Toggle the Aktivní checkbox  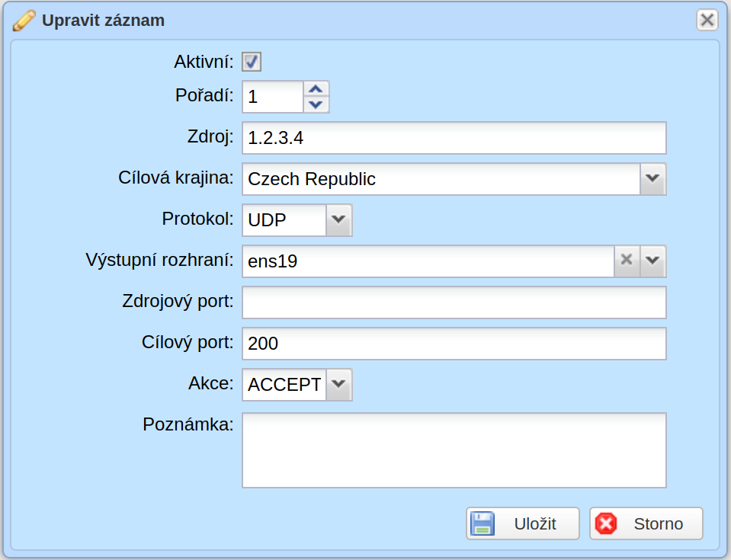pyautogui.click(x=252, y=62)
